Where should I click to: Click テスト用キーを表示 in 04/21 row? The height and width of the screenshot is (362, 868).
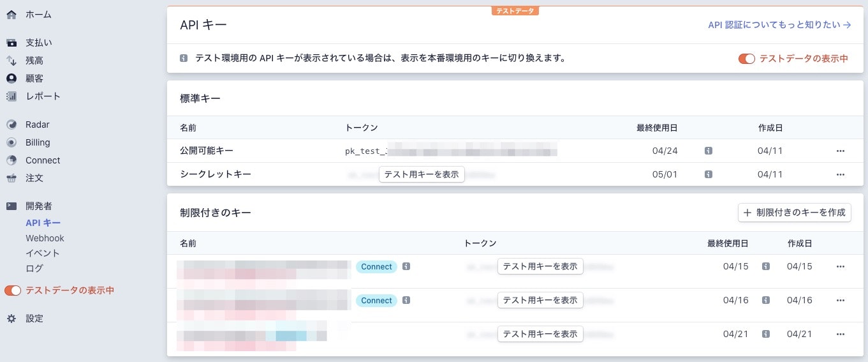click(540, 334)
